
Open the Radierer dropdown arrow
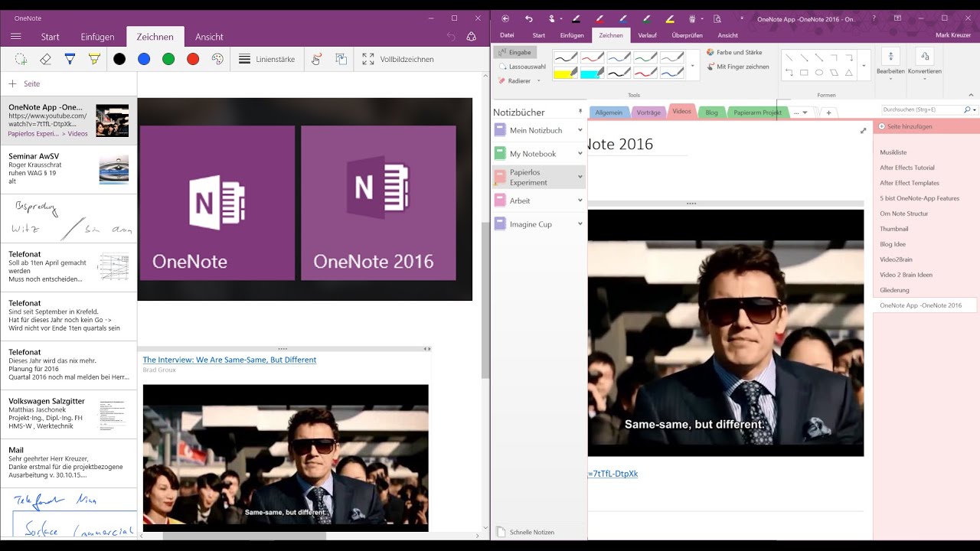click(x=539, y=80)
